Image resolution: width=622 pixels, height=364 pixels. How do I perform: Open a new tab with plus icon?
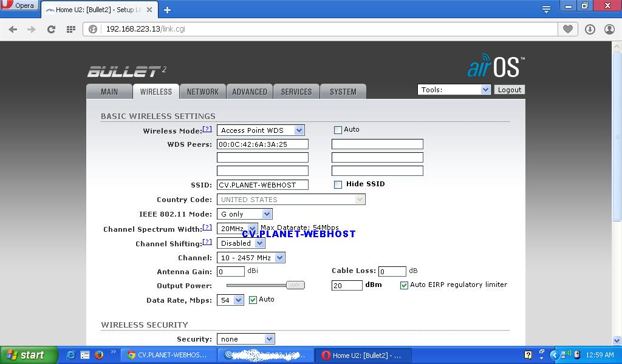[167, 10]
